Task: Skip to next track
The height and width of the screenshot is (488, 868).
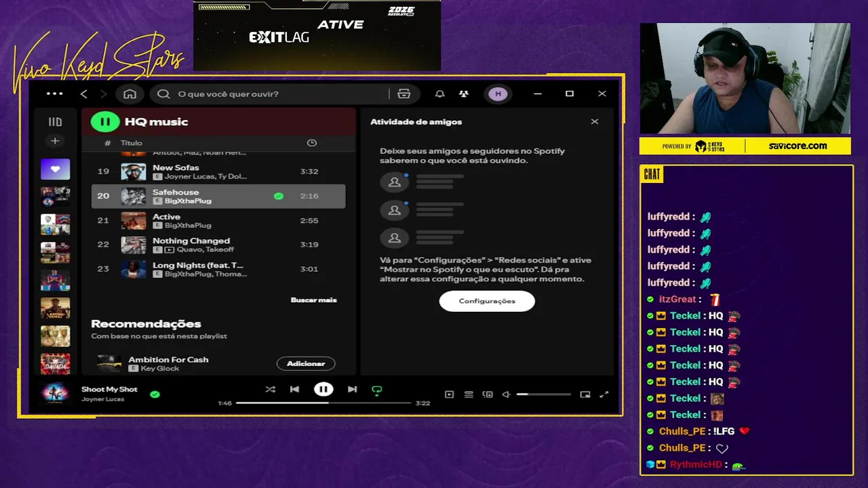Action: pos(352,390)
